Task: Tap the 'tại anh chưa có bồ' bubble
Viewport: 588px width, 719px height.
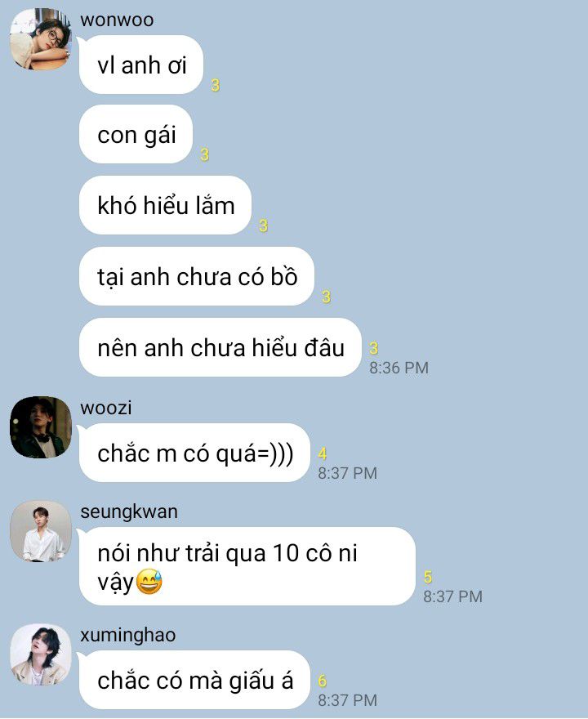Action: (197, 276)
